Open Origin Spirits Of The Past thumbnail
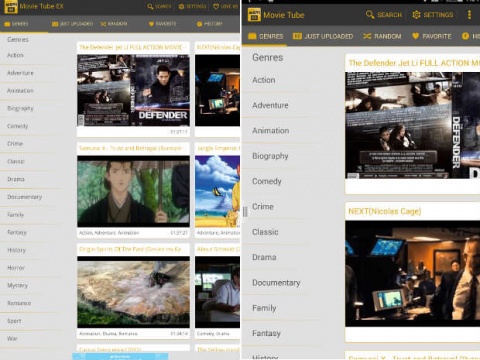The height and width of the screenshot is (360, 480). pos(133,292)
